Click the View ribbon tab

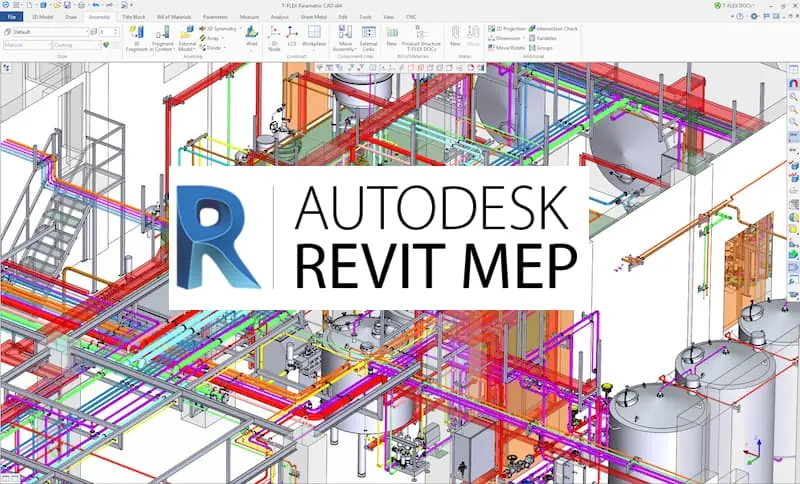(x=389, y=17)
